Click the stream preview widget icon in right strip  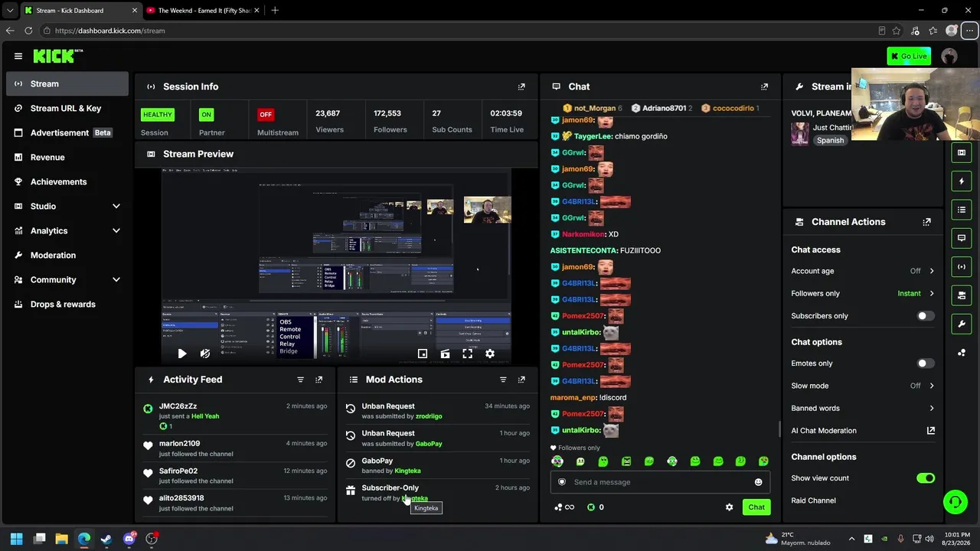pyautogui.click(x=962, y=152)
